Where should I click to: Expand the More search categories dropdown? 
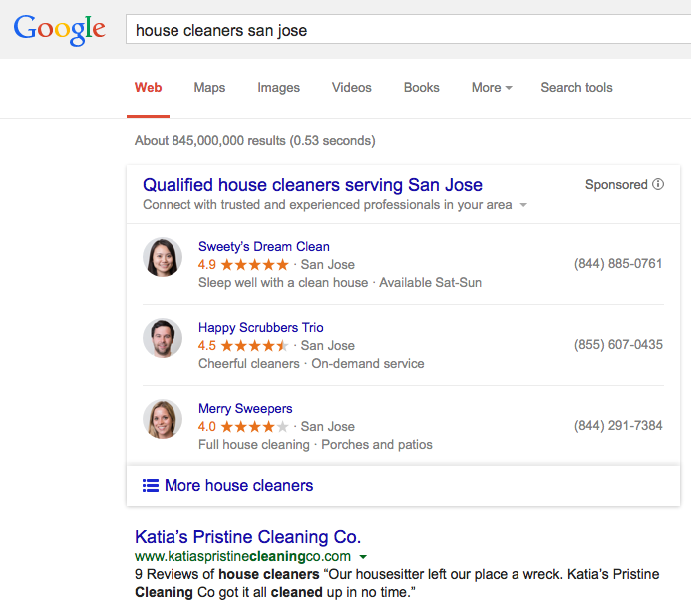pos(491,88)
